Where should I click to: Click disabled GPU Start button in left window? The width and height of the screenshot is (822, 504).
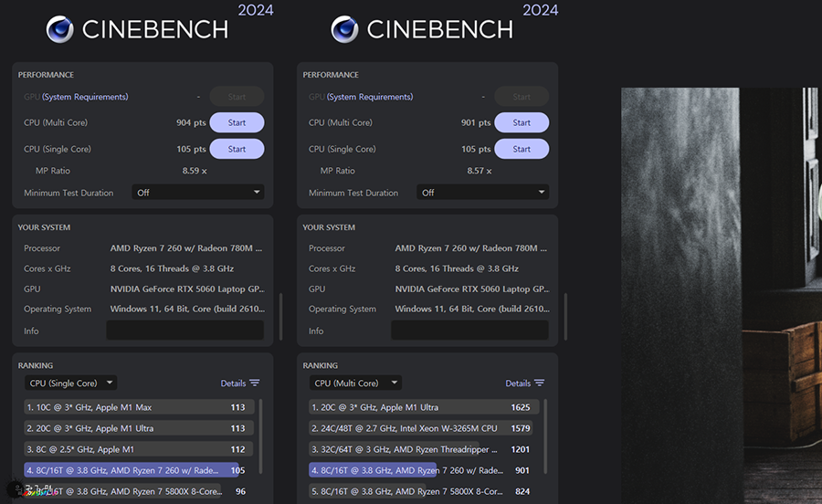click(237, 97)
